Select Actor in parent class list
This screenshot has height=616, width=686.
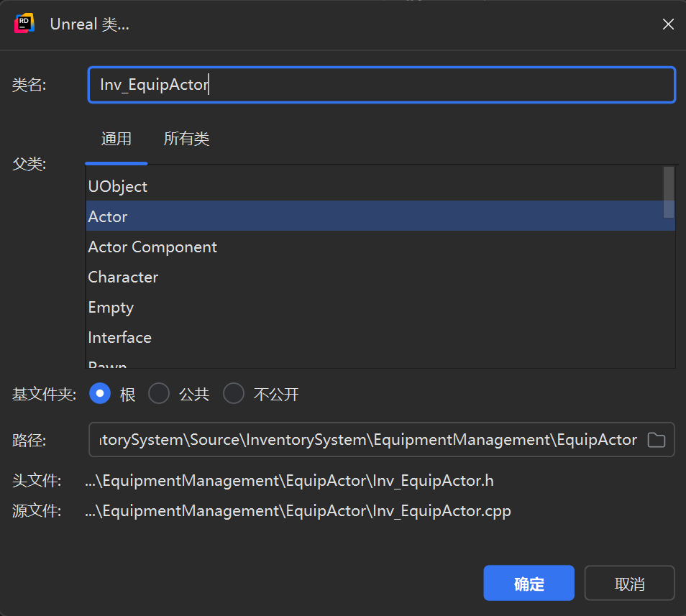pos(108,216)
